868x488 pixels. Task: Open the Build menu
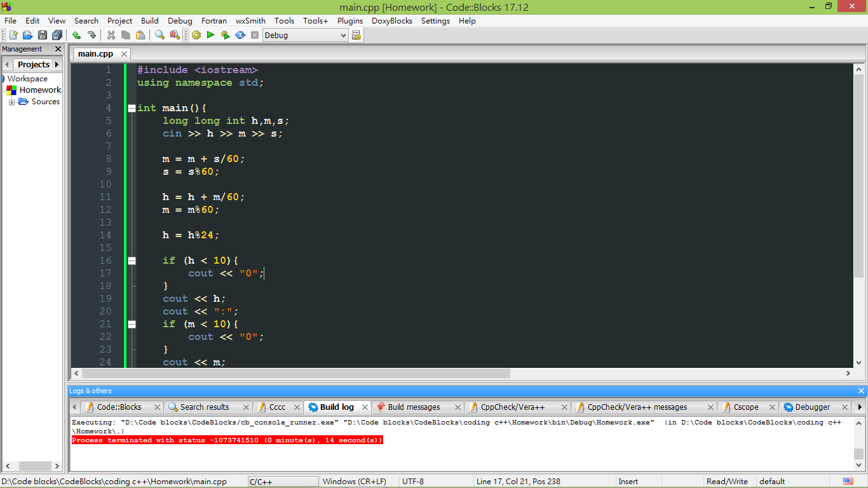tap(150, 20)
